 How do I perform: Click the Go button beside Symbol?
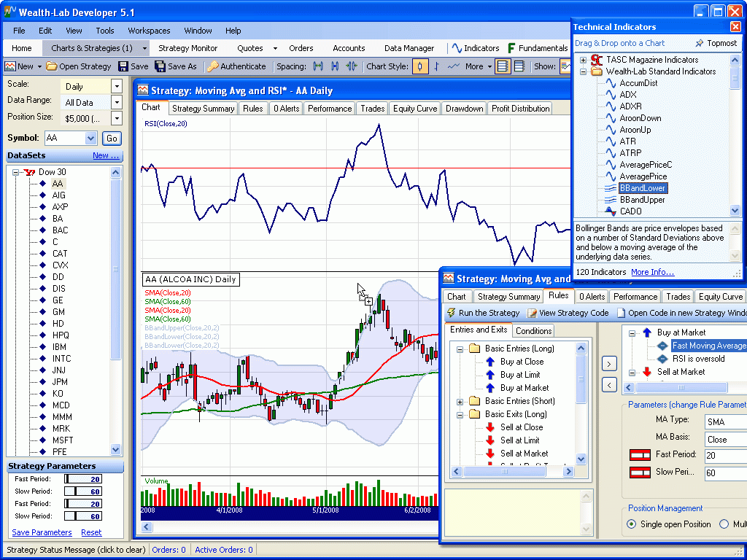[112, 139]
